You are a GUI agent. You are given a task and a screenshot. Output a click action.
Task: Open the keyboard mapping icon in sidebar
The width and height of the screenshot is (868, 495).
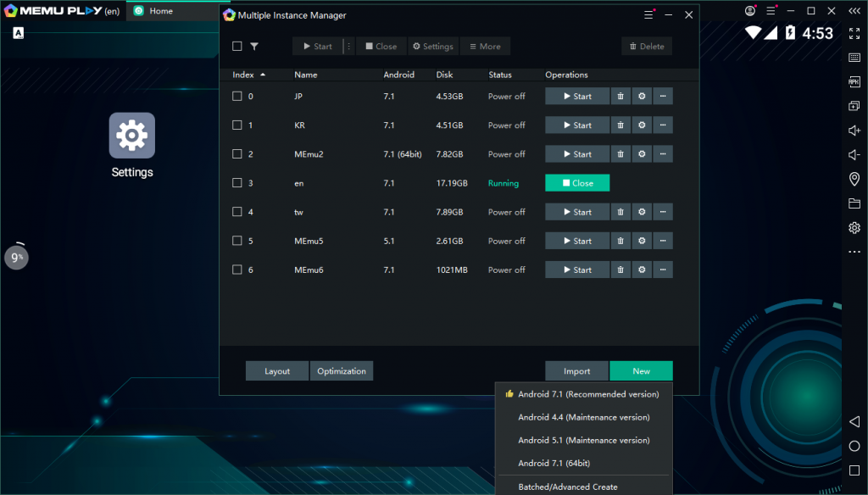(854, 58)
